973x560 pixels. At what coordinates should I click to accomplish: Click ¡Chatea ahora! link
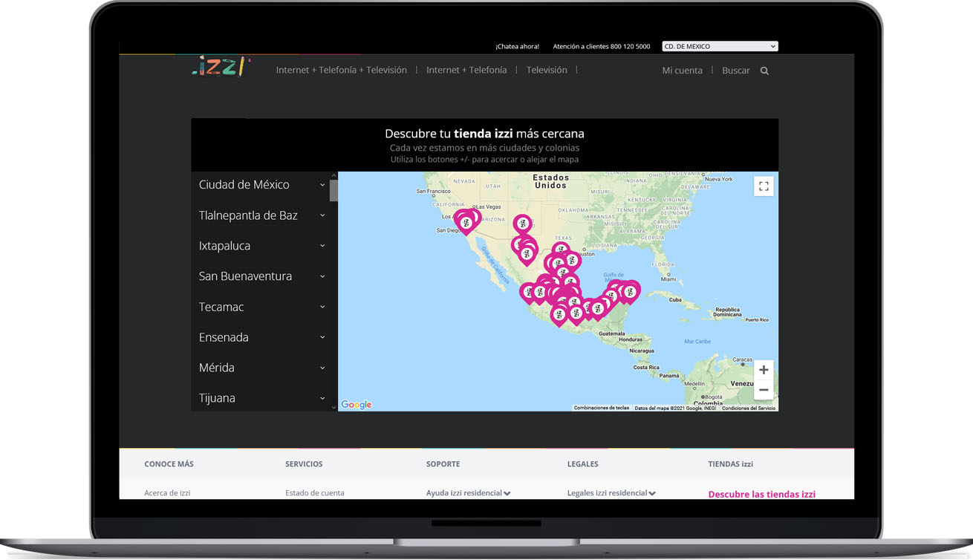[518, 46]
